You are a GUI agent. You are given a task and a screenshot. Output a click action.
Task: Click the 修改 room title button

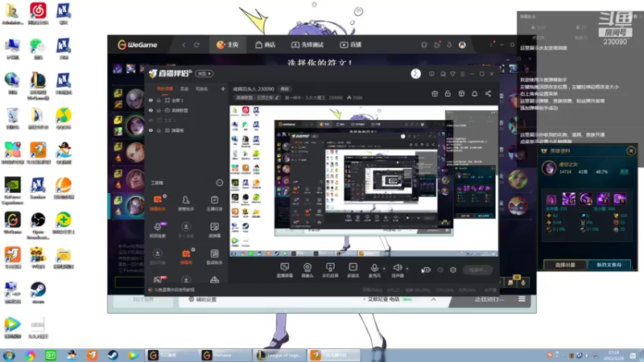coord(285,89)
